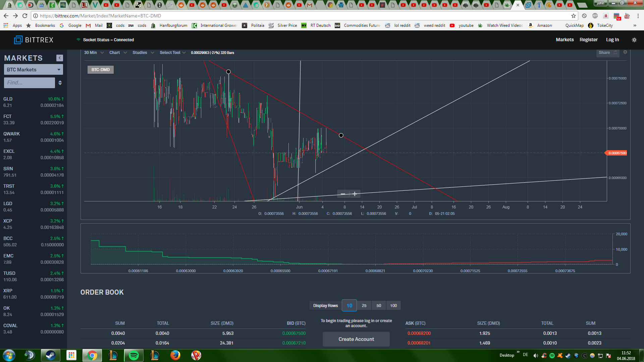Select 25 display rows option
The image size is (644, 362).
point(364,306)
